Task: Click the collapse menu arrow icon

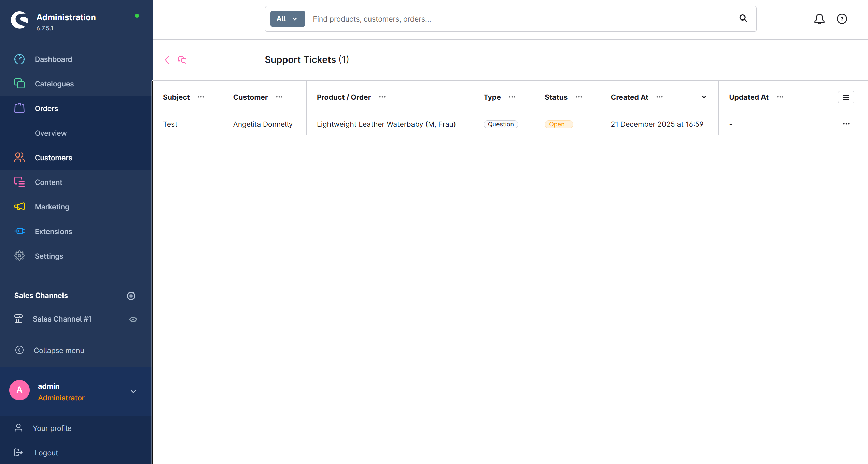Action: pos(19,350)
